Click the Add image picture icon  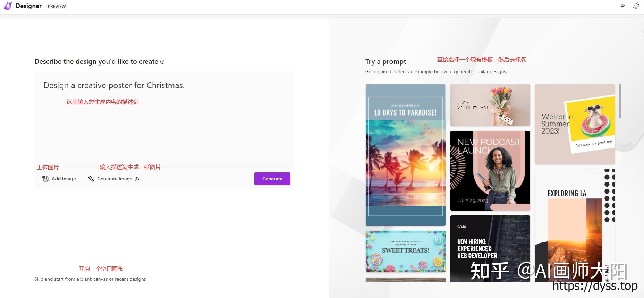pos(45,179)
